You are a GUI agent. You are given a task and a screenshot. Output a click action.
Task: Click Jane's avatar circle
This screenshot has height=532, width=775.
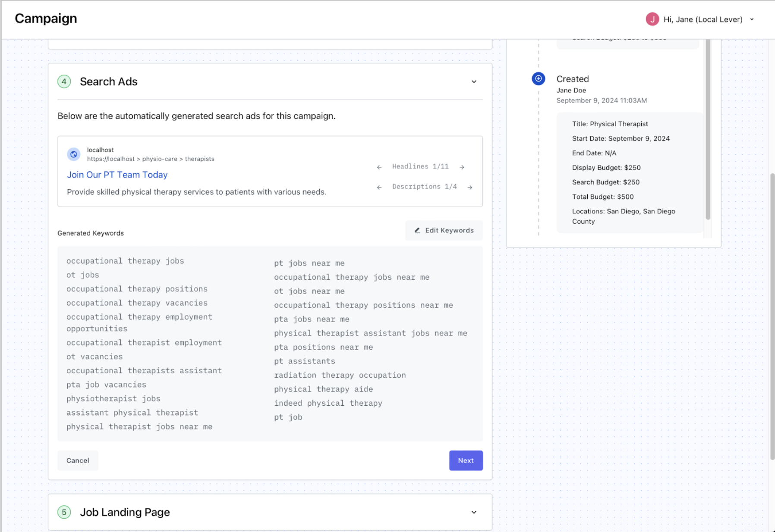pyautogui.click(x=652, y=19)
